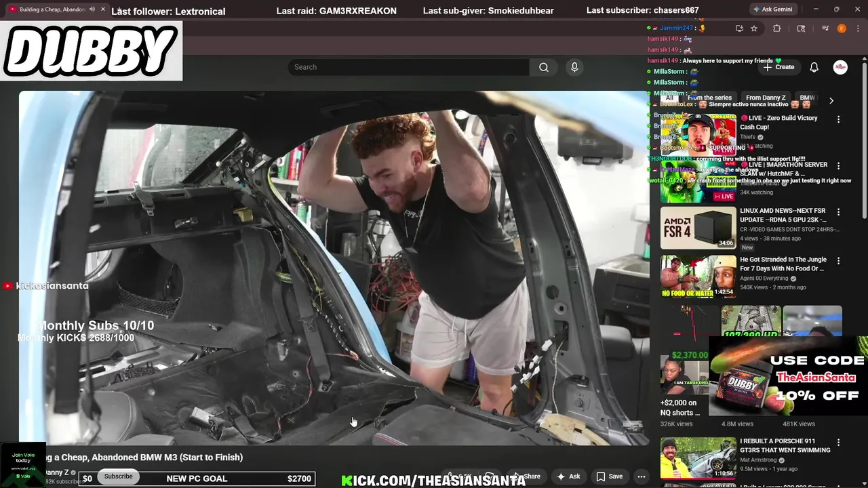Select the BMW filter chip
The height and width of the screenshot is (488, 868).
coord(807,98)
